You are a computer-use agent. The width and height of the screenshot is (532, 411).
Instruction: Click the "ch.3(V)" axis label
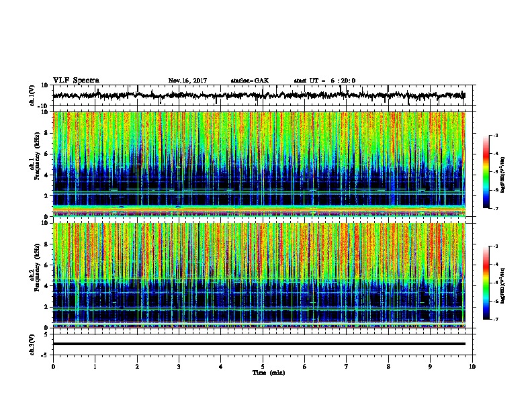click(x=32, y=345)
